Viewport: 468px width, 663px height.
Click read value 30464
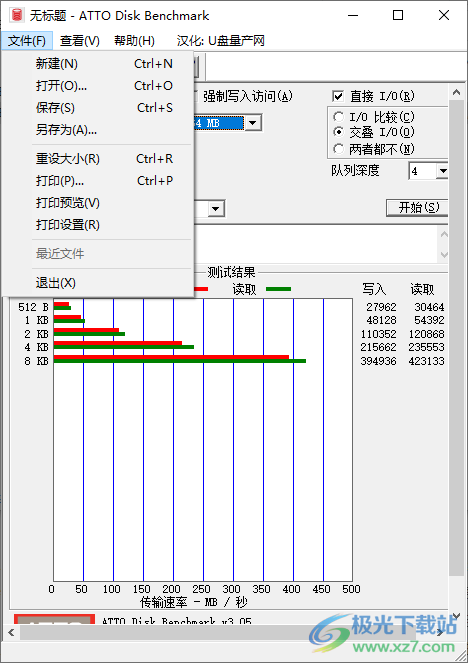tap(430, 307)
